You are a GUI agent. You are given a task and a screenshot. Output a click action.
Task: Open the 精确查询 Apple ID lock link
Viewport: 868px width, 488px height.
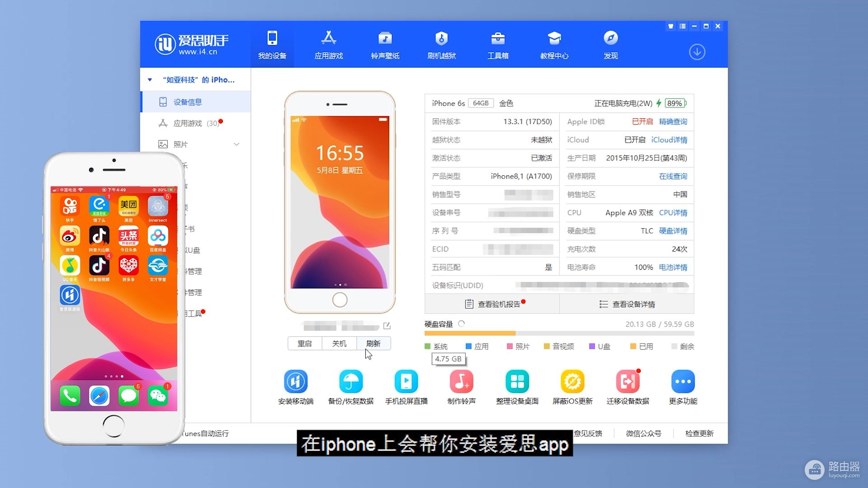673,122
